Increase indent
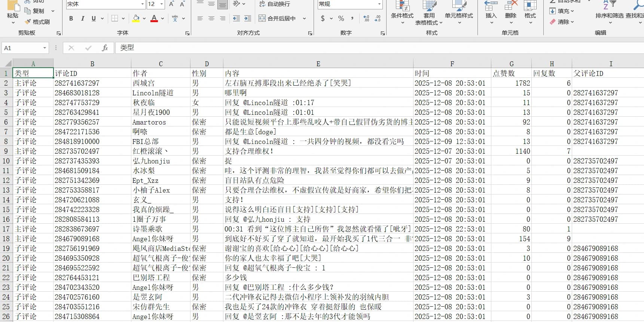 [x=248, y=18]
